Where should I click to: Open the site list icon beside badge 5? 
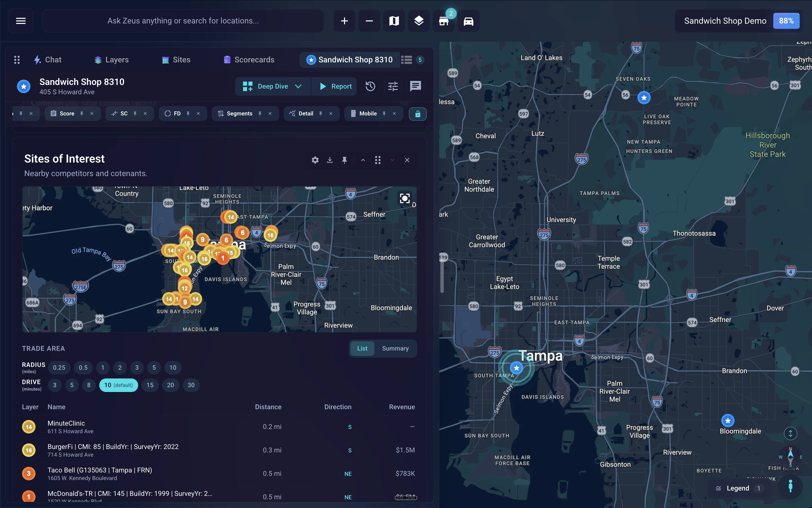[406, 60]
